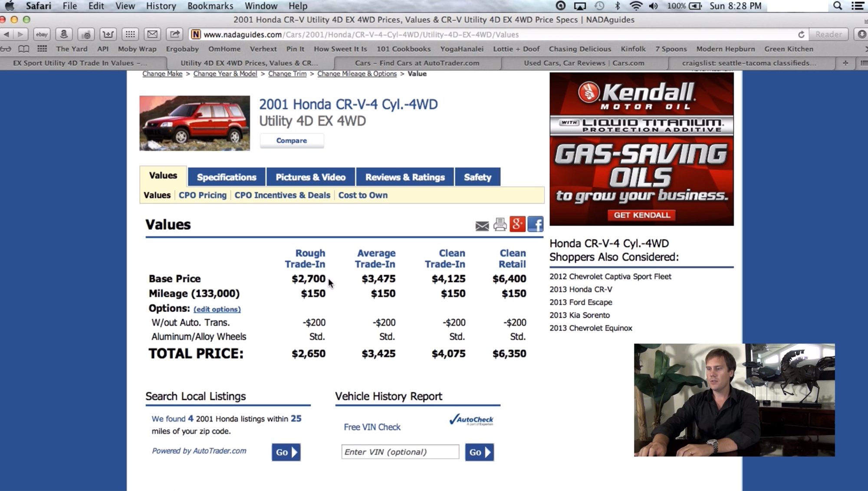Screen dimensions: 868x491
Task: Email this page via envelope icon
Action: (482, 226)
